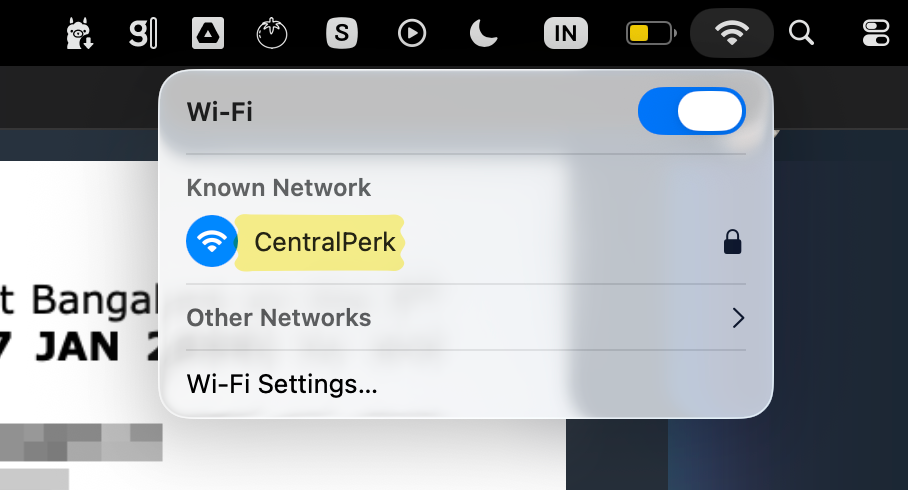Click the circled play button icon
Image resolution: width=908 pixels, height=490 pixels.
point(411,34)
